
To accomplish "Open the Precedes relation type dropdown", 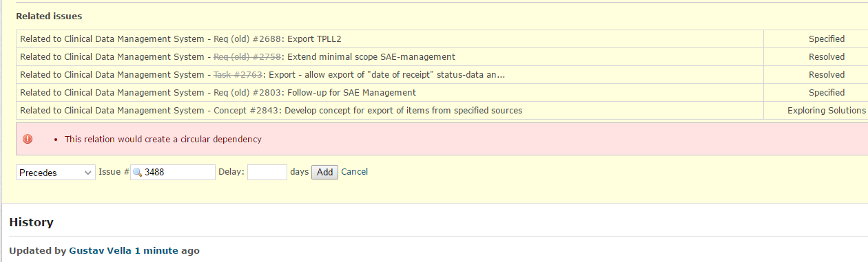I will [56, 172].
